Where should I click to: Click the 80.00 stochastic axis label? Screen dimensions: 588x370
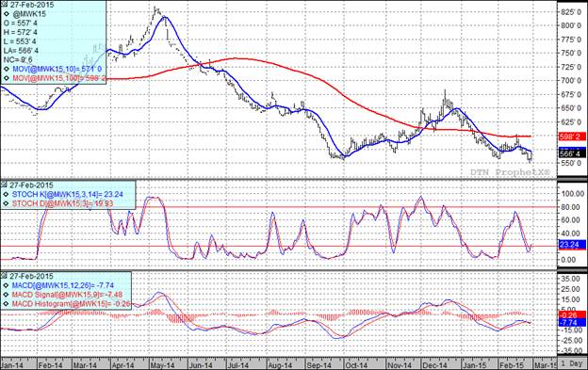pyautogui.click(x=570, y=207)
